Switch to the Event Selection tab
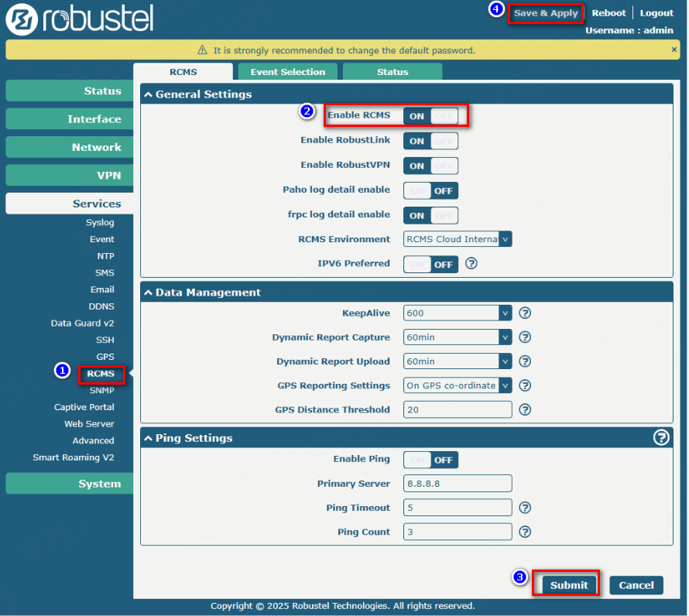 [287, 72]
